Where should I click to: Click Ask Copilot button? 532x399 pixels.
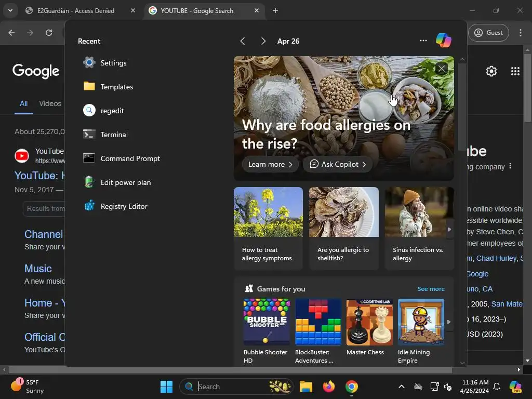[337, 164]
